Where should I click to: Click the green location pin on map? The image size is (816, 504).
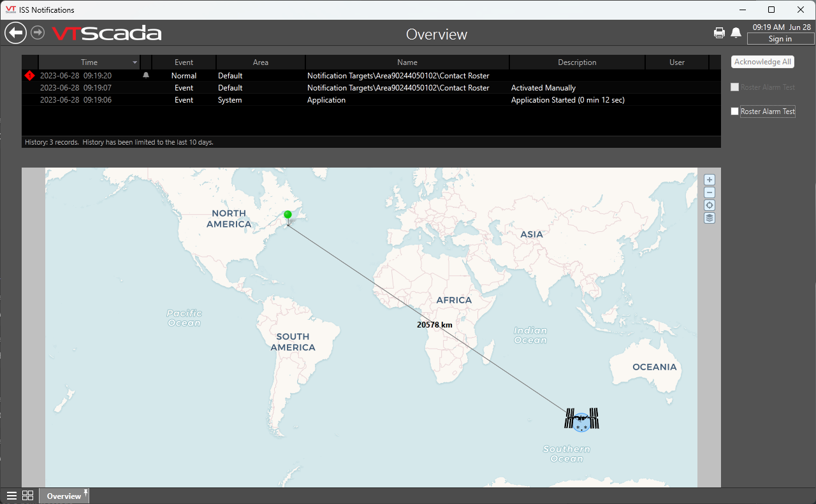coord(288,216)
